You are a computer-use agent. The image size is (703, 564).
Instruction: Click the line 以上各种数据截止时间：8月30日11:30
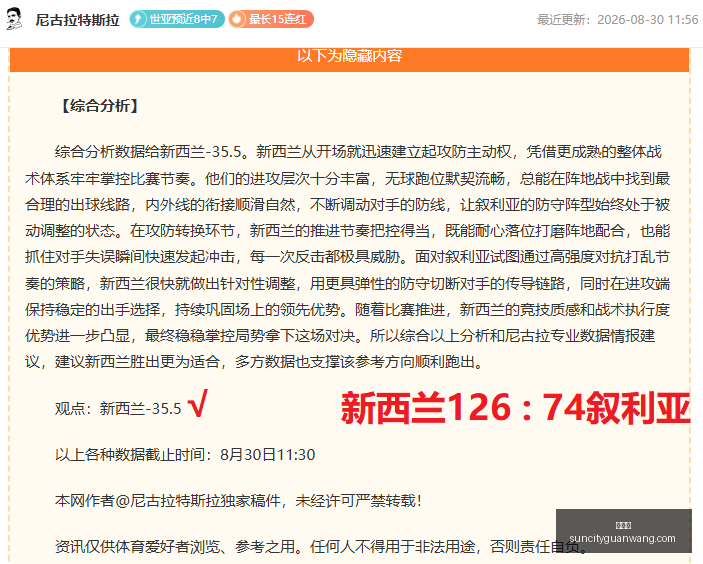coord(185,455)
